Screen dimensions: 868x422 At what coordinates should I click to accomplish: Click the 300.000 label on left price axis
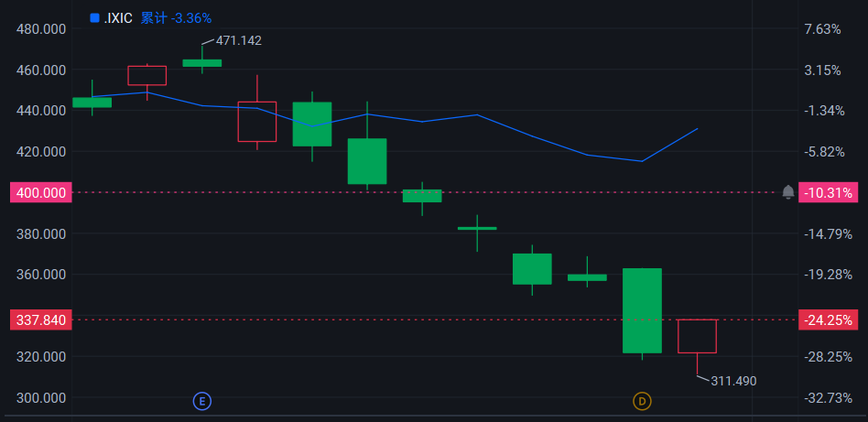coord(41,397)
